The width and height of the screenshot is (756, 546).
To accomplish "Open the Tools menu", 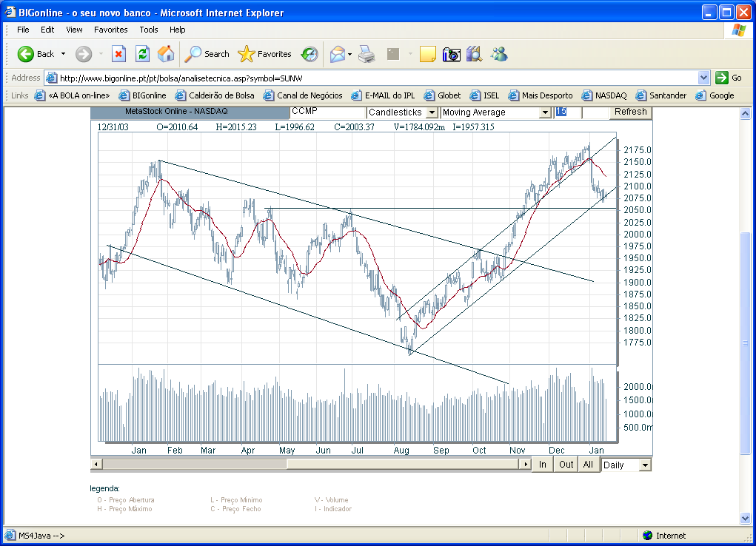I will tap(149, 30).
